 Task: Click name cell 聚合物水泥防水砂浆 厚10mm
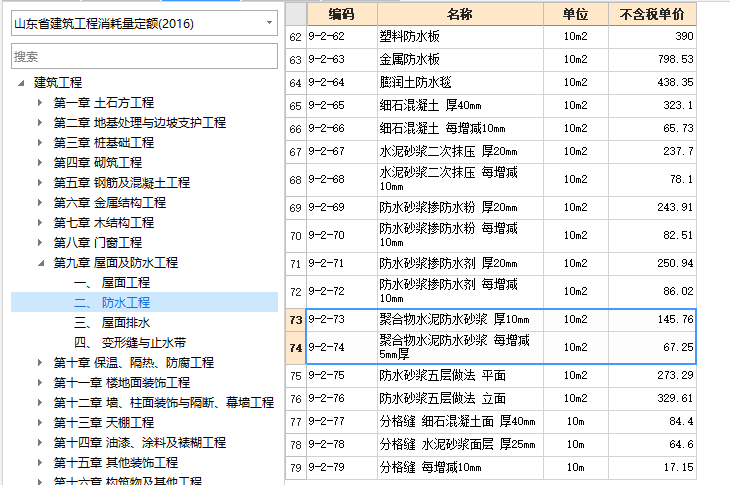coord(460,319)
